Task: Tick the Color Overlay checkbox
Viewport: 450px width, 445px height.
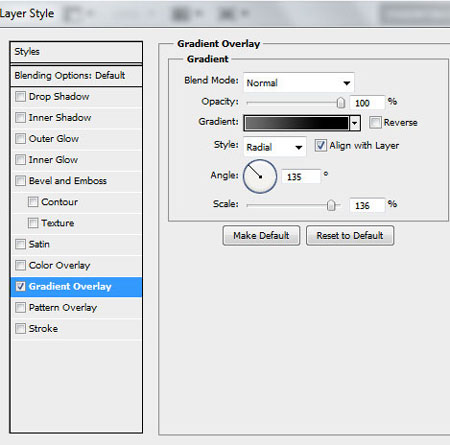Action: (x=20, y=265)
